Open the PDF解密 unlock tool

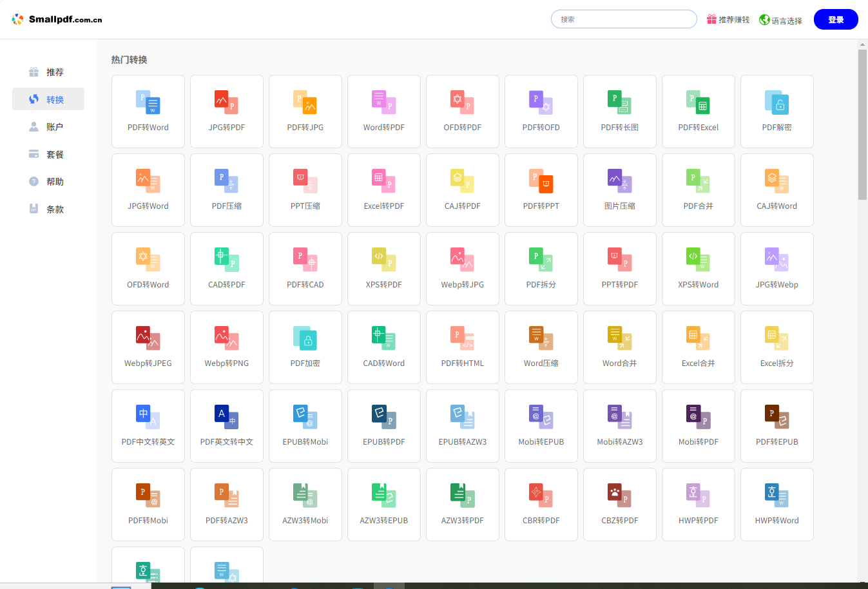pos(776,111)
